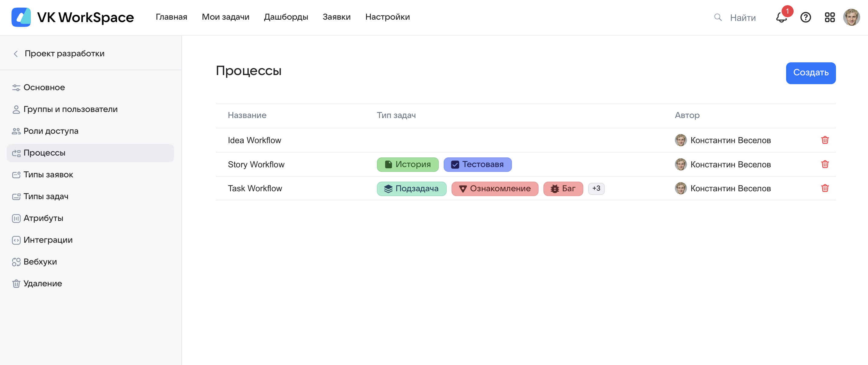
Task: Open the Атрибуты settings icon in sidebar
Action: click(16, 218)
